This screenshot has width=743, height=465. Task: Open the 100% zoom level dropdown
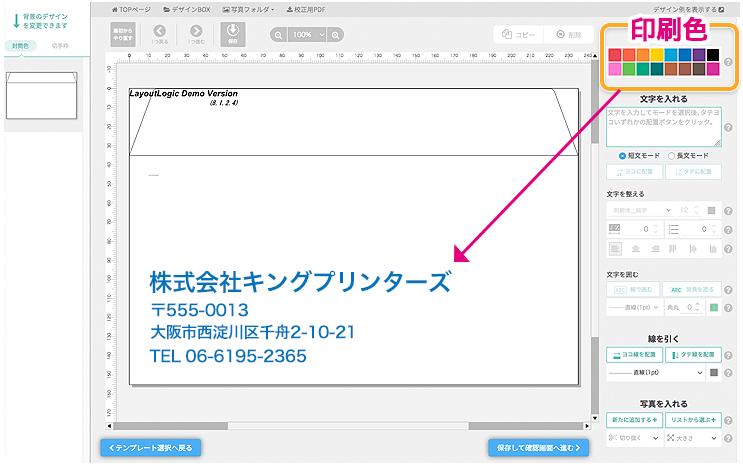[x=306, y=35]
